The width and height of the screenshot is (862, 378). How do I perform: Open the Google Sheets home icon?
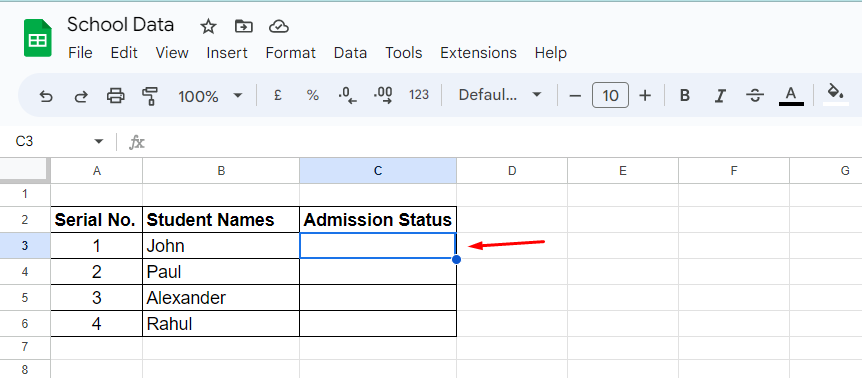pyautogui.click(x=37, y=38)
